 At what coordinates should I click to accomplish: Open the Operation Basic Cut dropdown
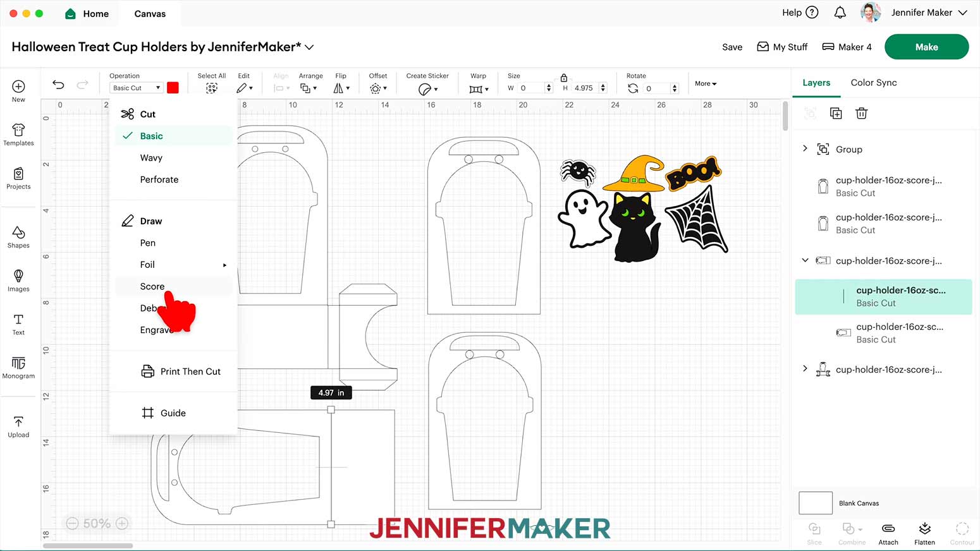click(137, 88)
